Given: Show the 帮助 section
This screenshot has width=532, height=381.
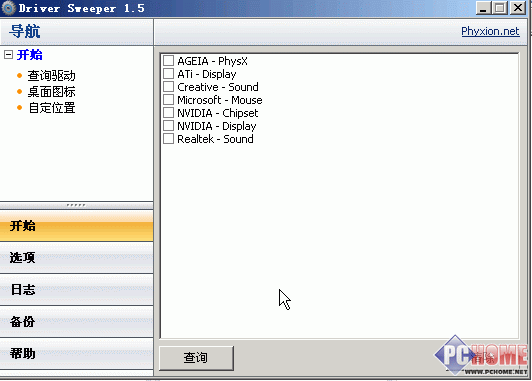Looking at the screenshot, I should point(76,353).
